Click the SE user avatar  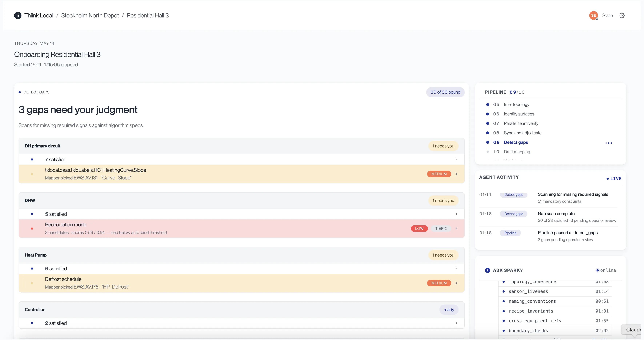coord(593,15)
